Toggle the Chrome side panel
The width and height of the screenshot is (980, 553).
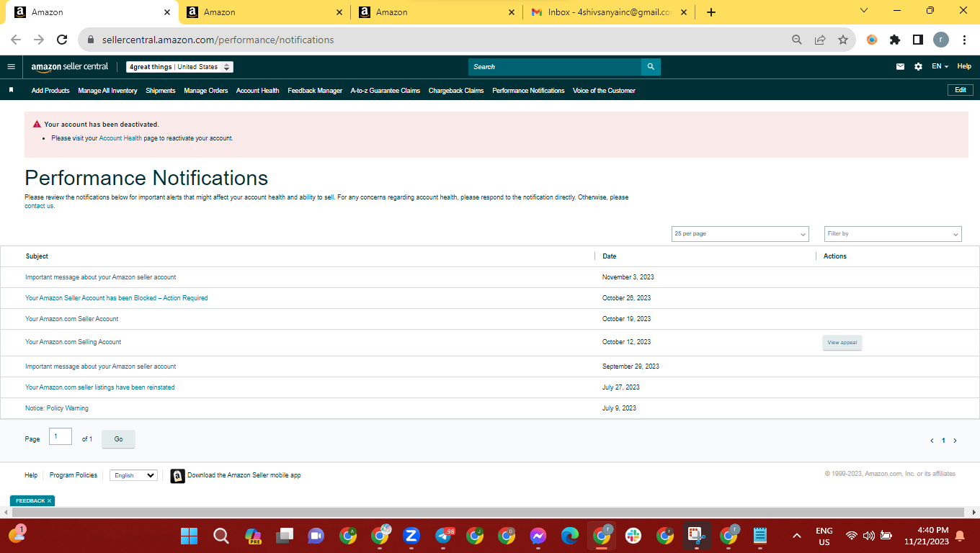click(x=918, y=40)
